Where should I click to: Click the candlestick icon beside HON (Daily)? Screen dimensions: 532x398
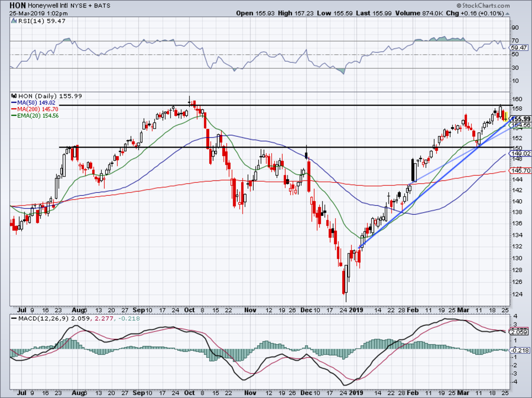[x=14, y=96]
